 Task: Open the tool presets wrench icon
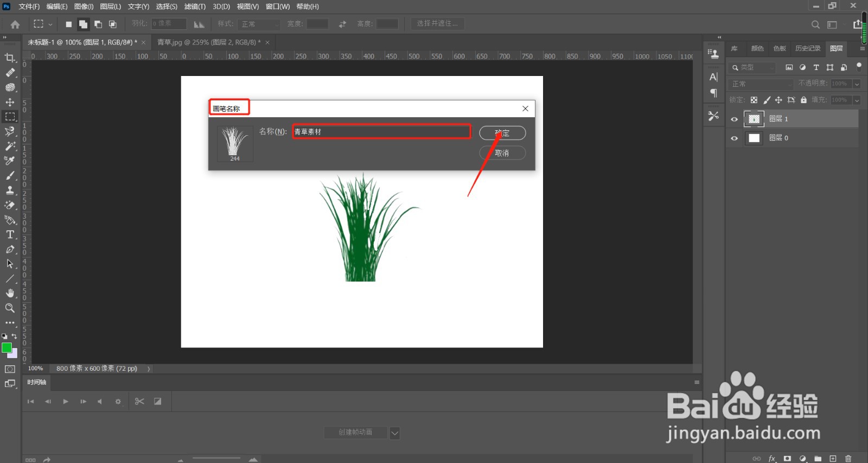(x=713, y=116)
